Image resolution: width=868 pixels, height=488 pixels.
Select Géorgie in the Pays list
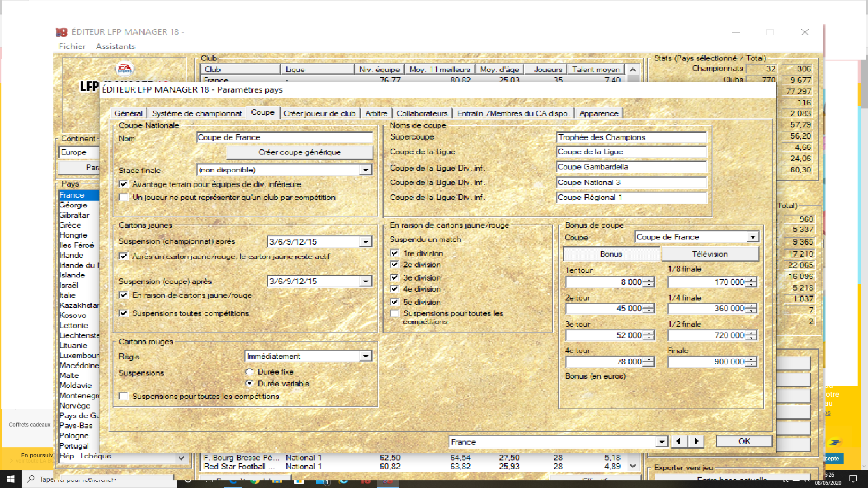pyautogui.click(x=73, y=205)
